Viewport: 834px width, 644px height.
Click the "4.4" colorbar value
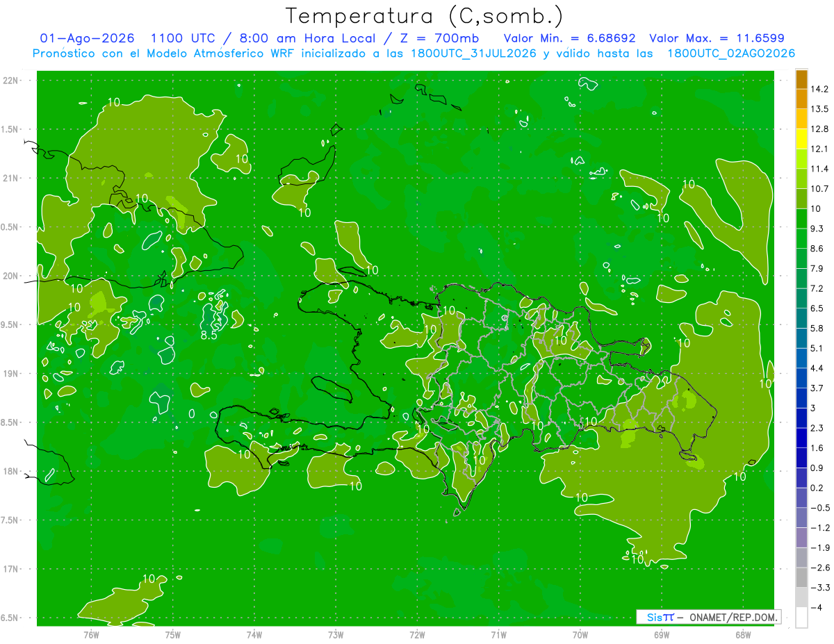[x=817, y=368]
